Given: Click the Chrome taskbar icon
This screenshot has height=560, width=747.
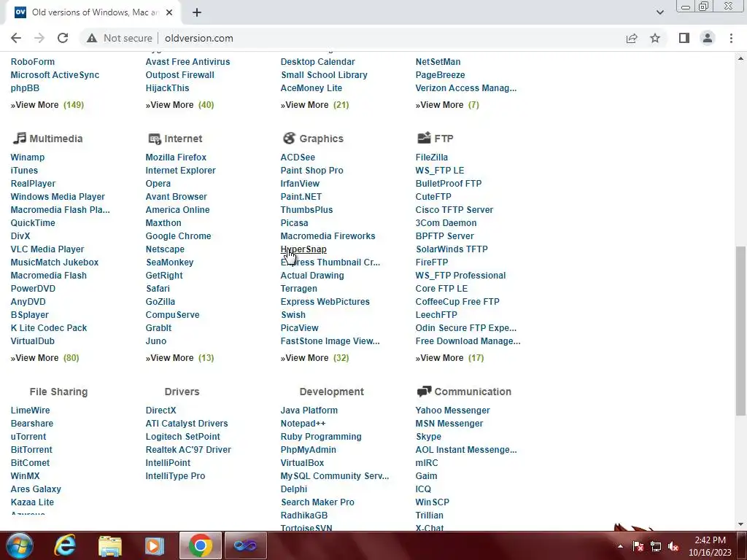Looking at the screenshot, I should pyautogui.click(x=201, y=545).
